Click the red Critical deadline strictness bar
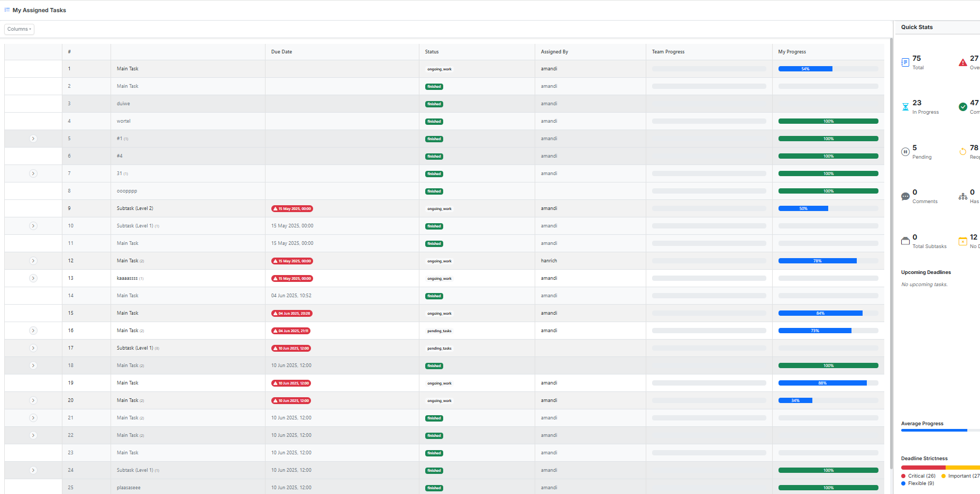The height and width of the screenshot is (494, 980). point(923,468)
